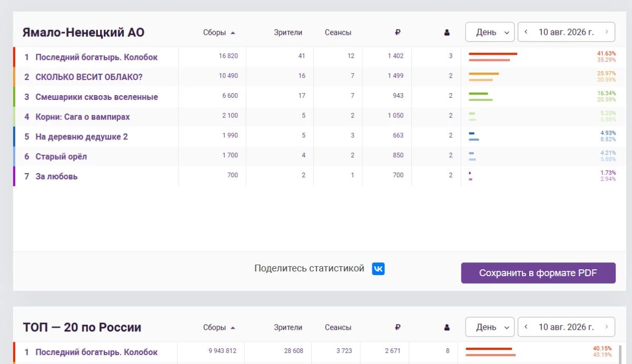Open film Последний богатырь. Колобок in Yamalo-Nenets list
Viewport: 632px width, 364px height.
point(96,57)
